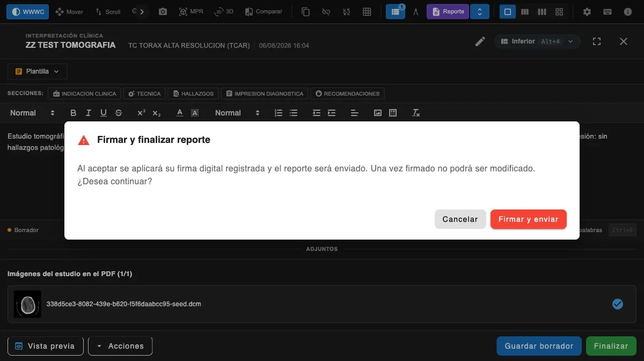
Task: Open the text background highlight color picker
Action: click(195, 113)
